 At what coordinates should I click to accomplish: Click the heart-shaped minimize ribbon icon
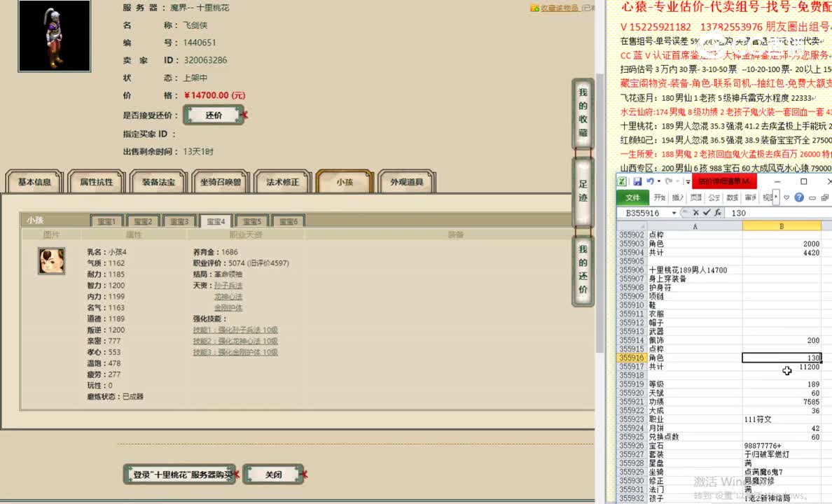(x=786, y=197)
